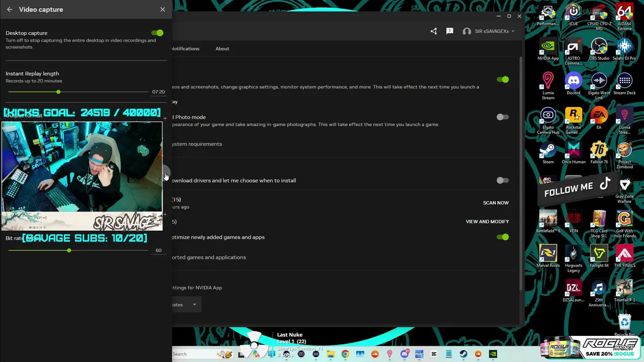Enable the Photo mode toggle
Viewport: 644px width, 362px height.
pos(503,117)
